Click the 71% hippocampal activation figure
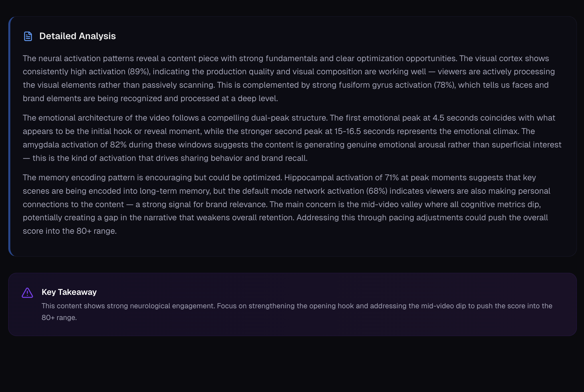Viewport: 584px width, 392px height. (x=392, y=177)
